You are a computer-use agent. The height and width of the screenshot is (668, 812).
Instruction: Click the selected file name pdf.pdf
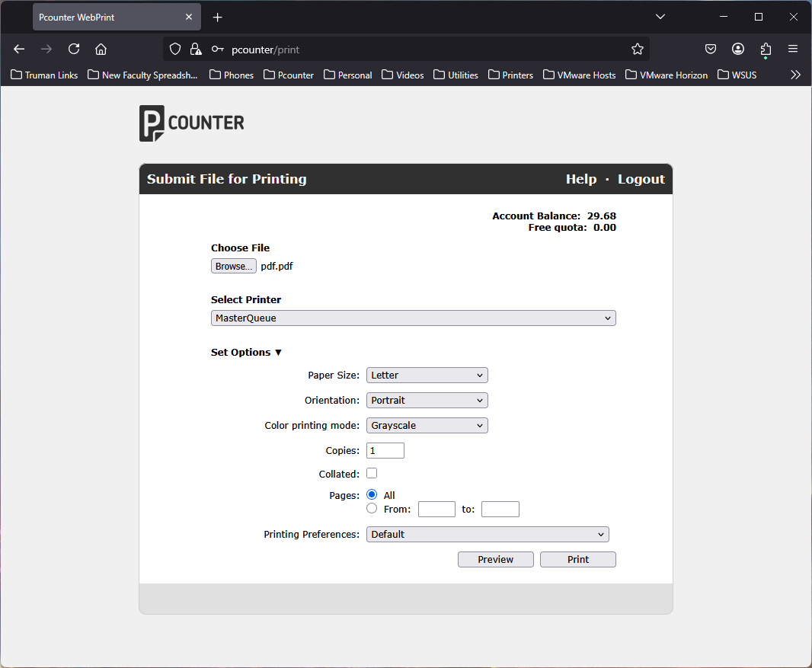click(277, 266)
